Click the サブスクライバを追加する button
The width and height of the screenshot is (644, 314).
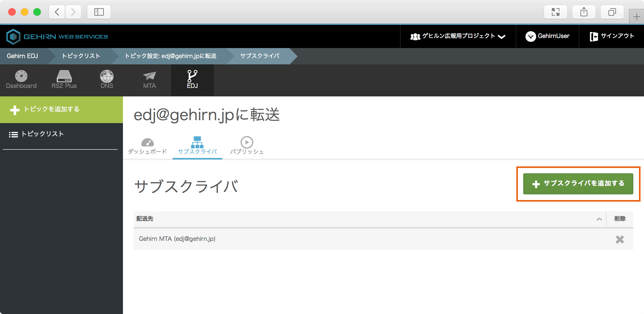[x=578, y=184]
